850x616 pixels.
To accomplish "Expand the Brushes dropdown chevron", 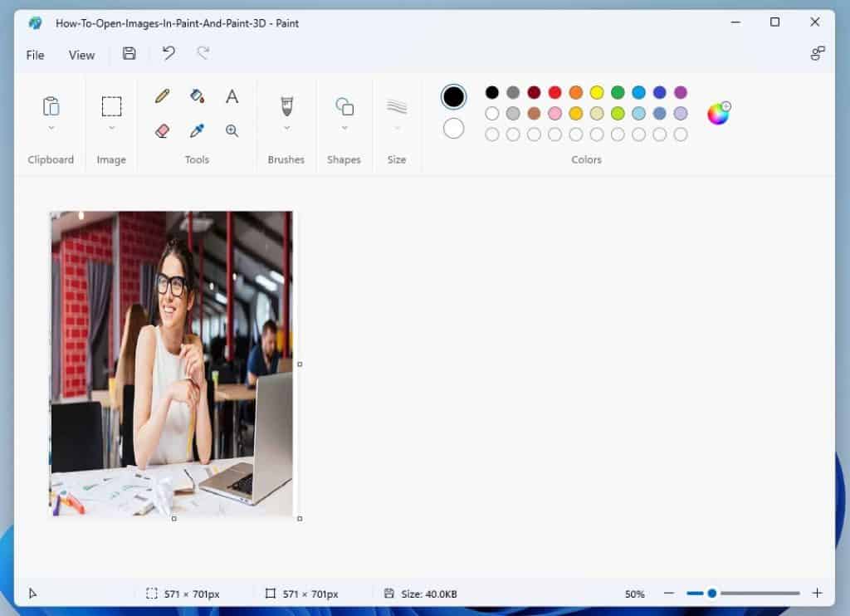I will 286,128.
